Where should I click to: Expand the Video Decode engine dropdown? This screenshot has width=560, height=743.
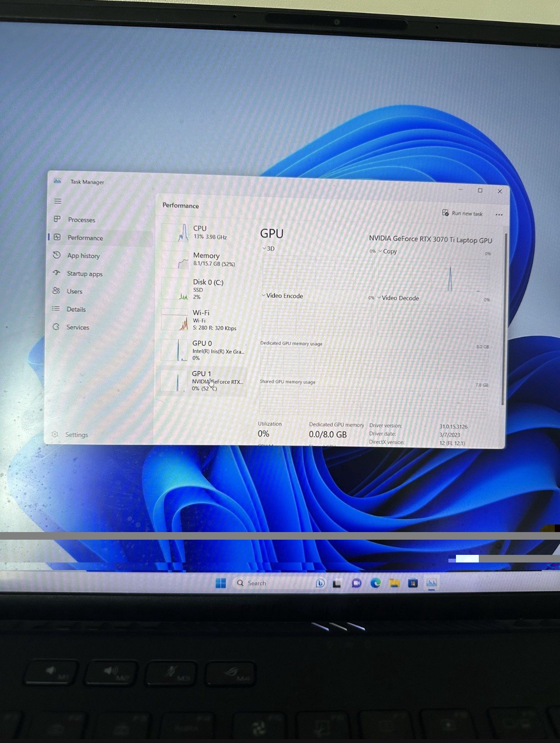[379, 297]
